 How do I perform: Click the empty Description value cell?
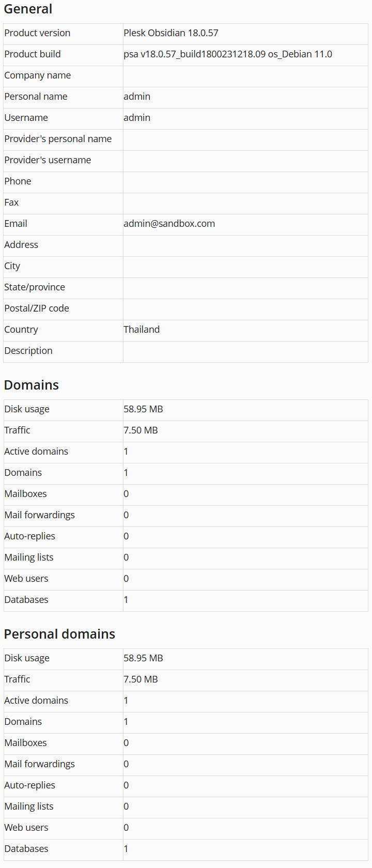pos(245,351)
